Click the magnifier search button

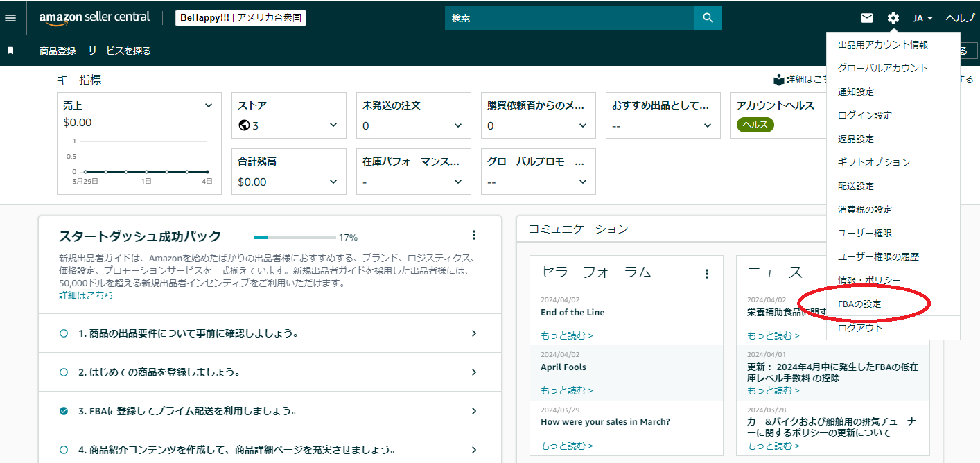point(708,18)
